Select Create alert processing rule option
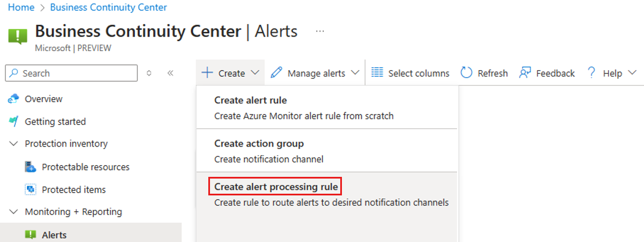644x242 pixels. click(276, 186)
